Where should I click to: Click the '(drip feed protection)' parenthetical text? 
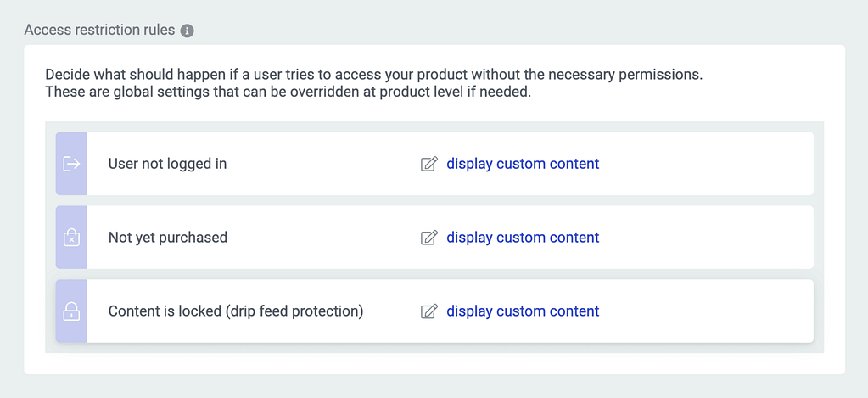[x=293, y=311]
